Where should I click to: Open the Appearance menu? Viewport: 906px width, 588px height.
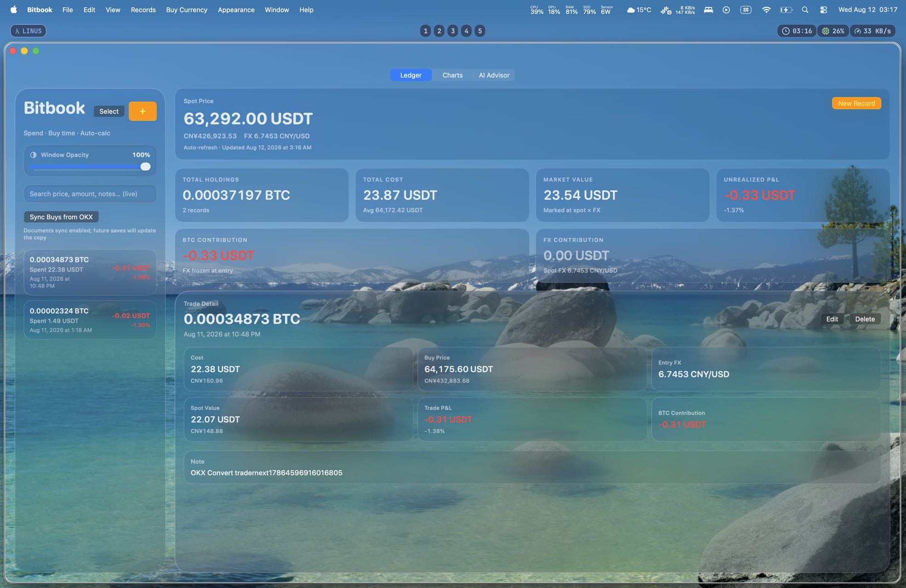pos(236,10)
